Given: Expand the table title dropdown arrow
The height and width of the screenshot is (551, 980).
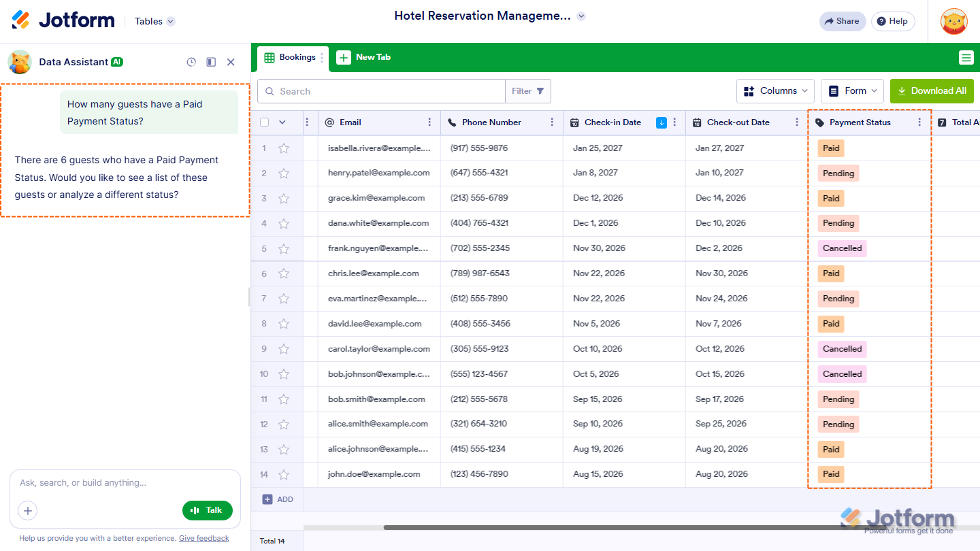Looking at the screenshot, I should [581, 16].
